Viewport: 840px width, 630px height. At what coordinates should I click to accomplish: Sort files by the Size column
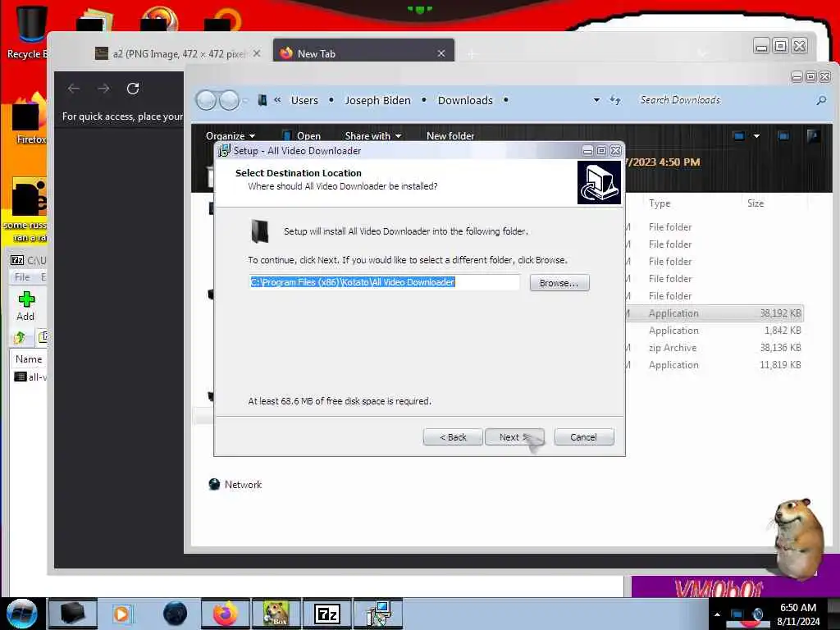[x=756, y=203]
